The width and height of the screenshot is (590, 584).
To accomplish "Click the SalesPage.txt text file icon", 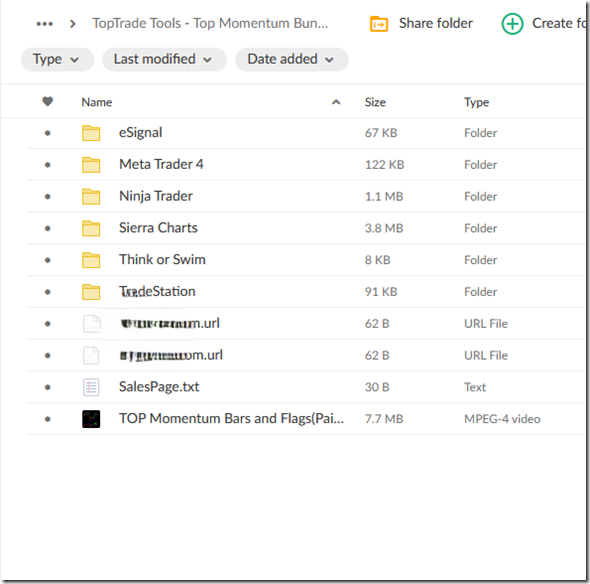I will pyautogui.click(x=91, y=387).
